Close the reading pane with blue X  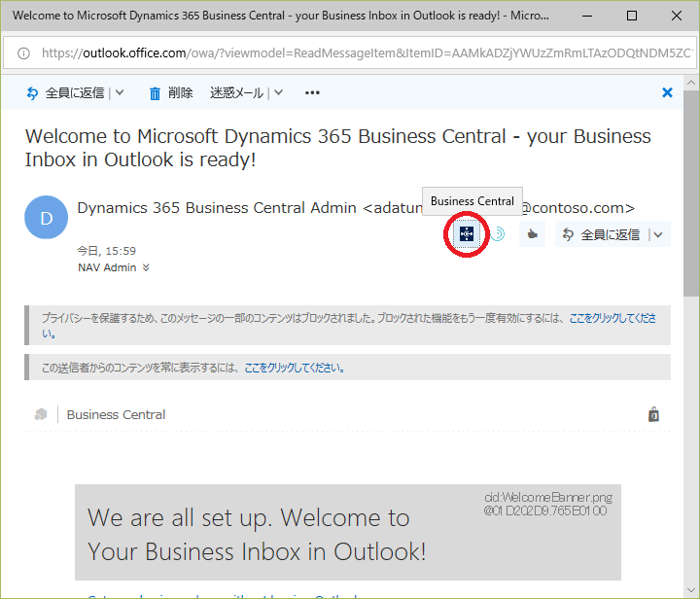pyautogui.click(x=667, y=92)
